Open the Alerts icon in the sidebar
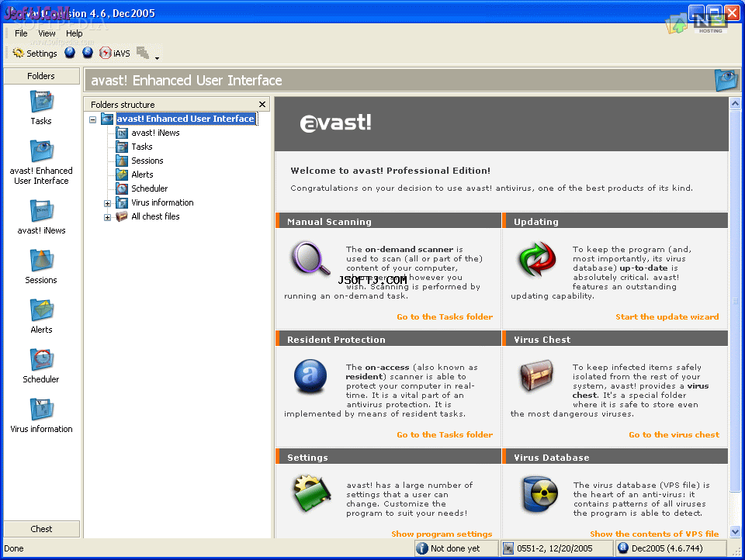Screen dimensions: 745x560 (x=41, y=316)
